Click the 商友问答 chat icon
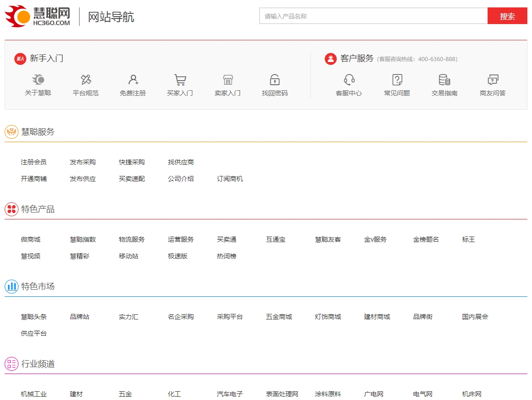Viewport: 532px width, 400px height. [x=493, y=80]
